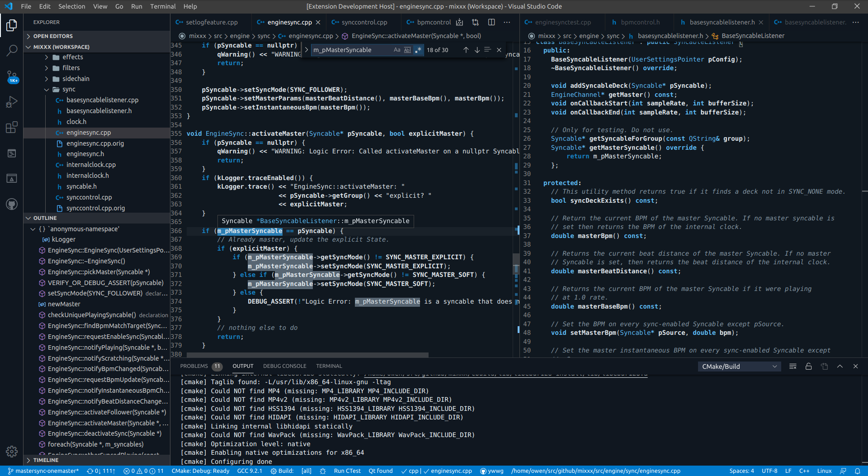The height and width of the screenshot is (476, 868).
Task: Expand the Open Editors section
Action: [x=96, y=36]
